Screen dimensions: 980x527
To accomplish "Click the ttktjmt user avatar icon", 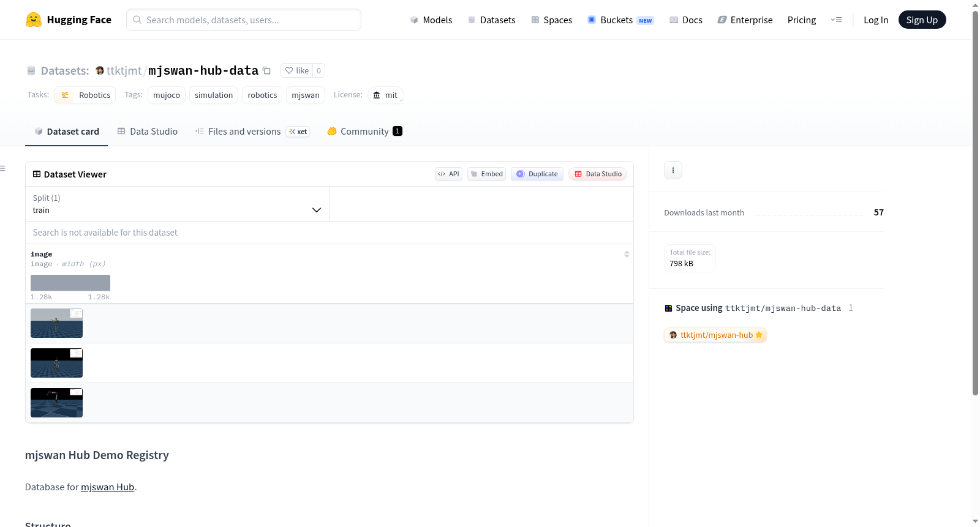I will 100,70.
